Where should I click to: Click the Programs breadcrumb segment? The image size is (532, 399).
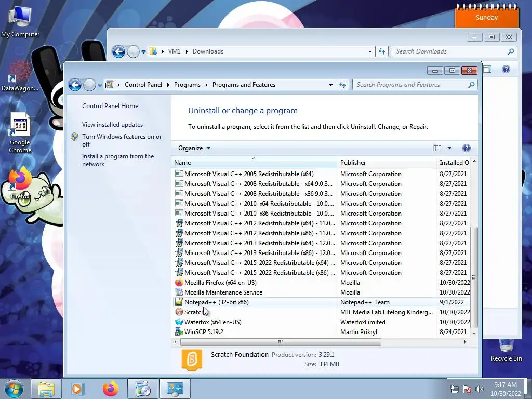187,85
